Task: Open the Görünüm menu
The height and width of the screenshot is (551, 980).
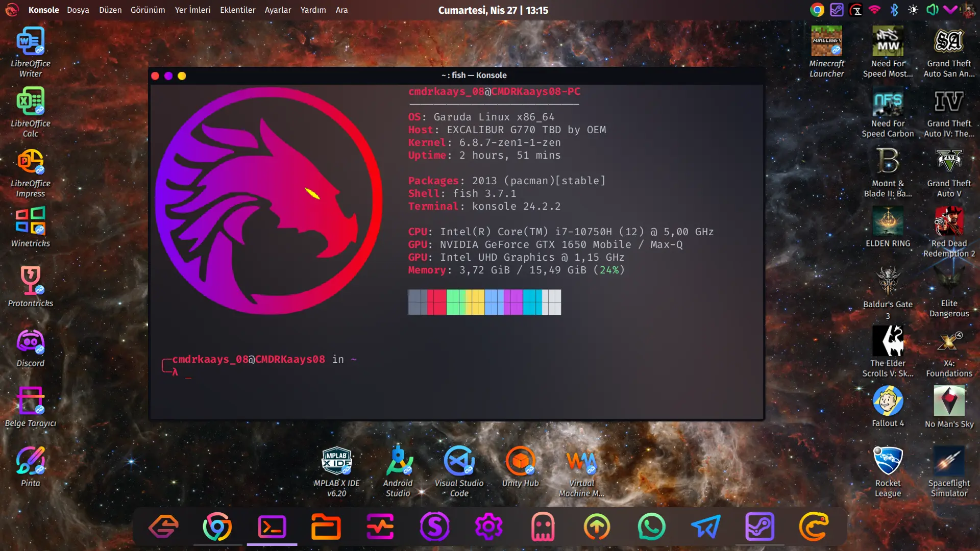Action: point(148,10)
